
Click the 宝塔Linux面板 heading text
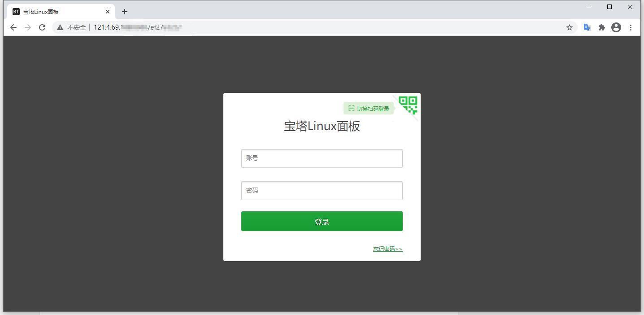(x=322, y=126)
